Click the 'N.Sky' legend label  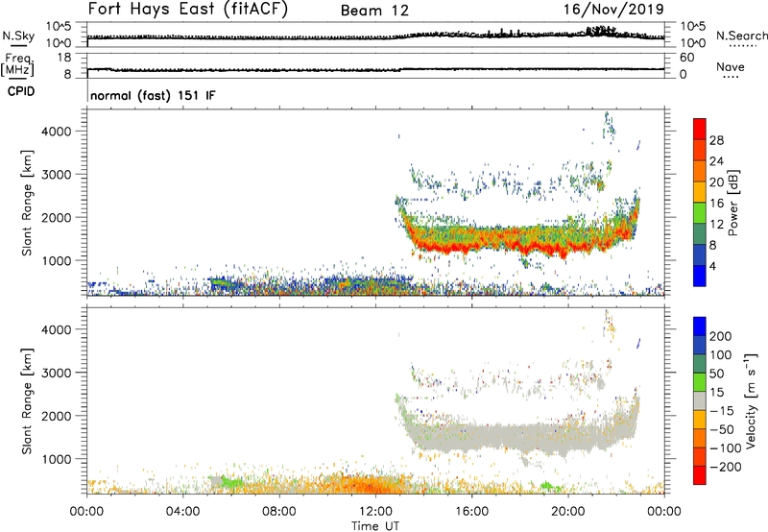(18, 36)
